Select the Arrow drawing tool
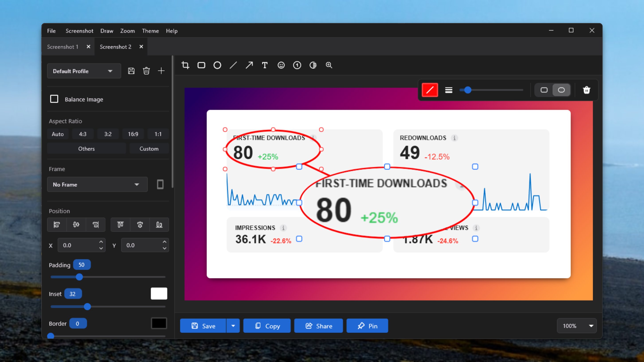 249,65
